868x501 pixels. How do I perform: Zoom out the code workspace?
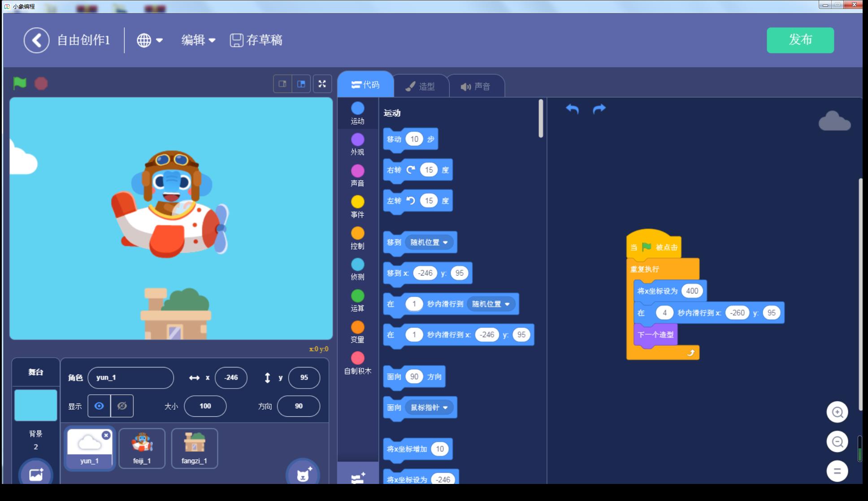tap(837, 442)
